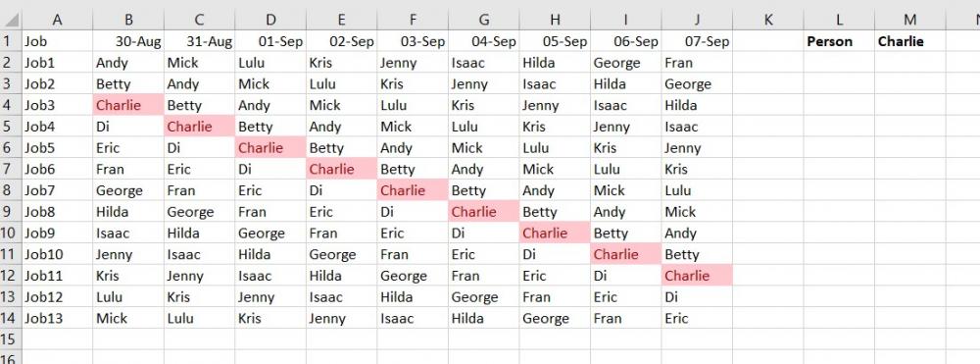
Task: Select the Job13 cell in column A
Action: point(57,318)
